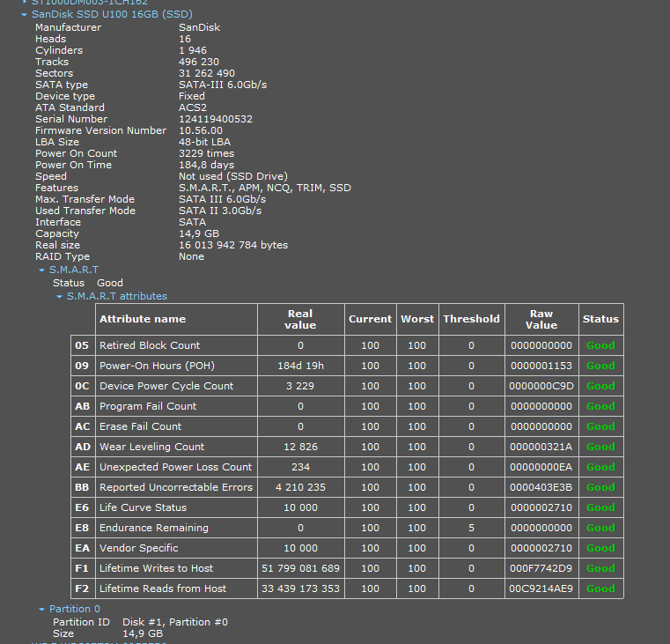
Task: Click the attribute ID cell BB
Action: pyautogui.click(x=82, y=487)
